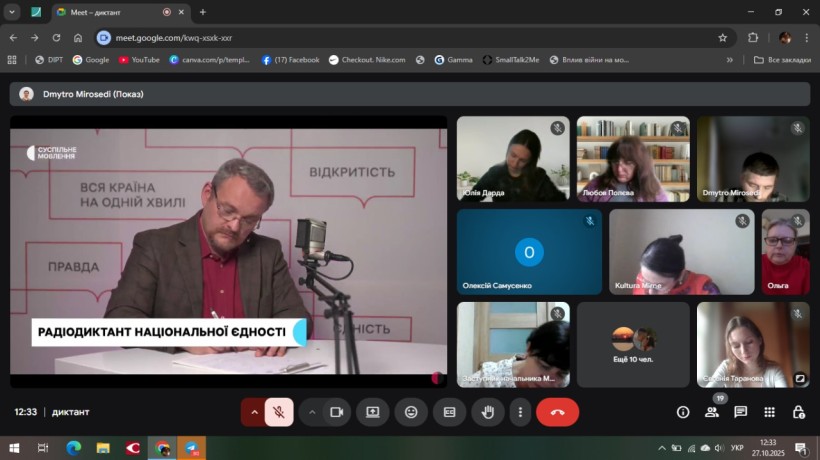Image resolution: width=820 pixels, height=460 pixels.
Task: Open the canva.com bookmark
Action: click(210, 60)
